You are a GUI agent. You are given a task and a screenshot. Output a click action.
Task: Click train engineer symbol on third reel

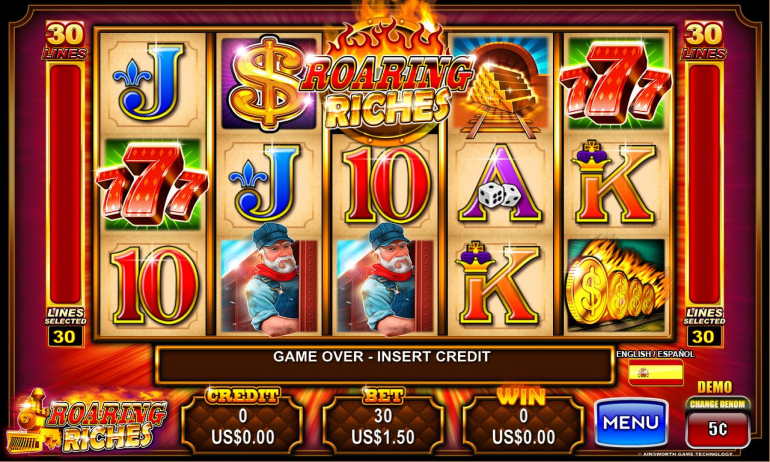tap(385, 280)
